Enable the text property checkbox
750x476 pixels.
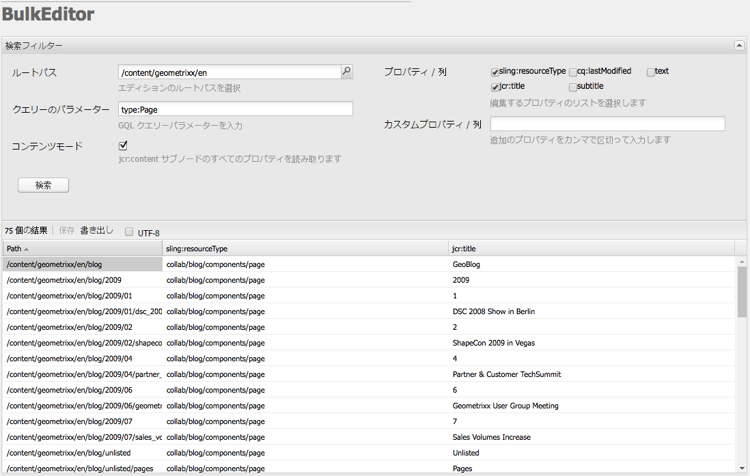tap(651, 72)
